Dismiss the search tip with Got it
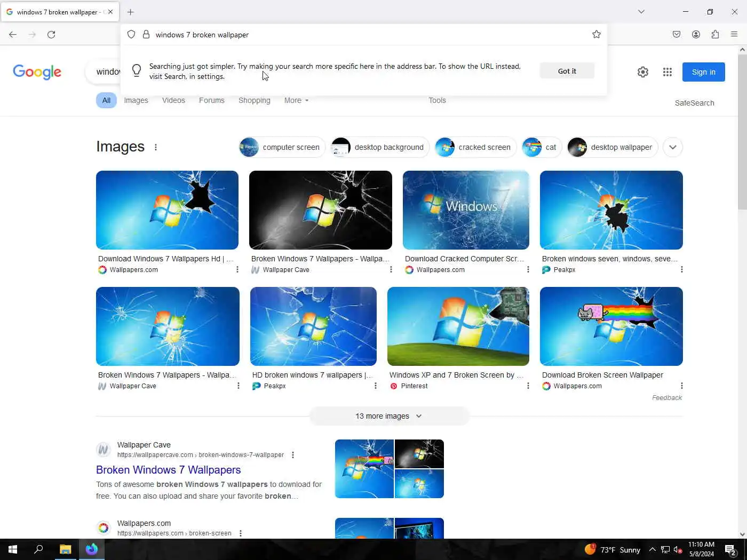 [x=567, y=71]
